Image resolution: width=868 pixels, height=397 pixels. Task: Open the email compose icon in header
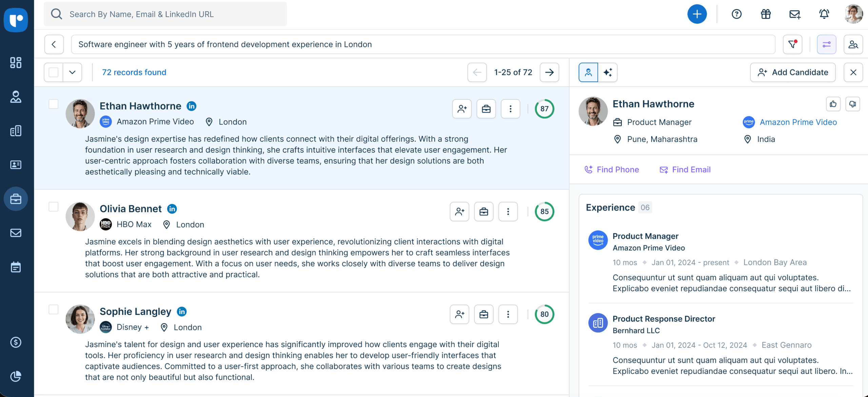tap(795, 14)
